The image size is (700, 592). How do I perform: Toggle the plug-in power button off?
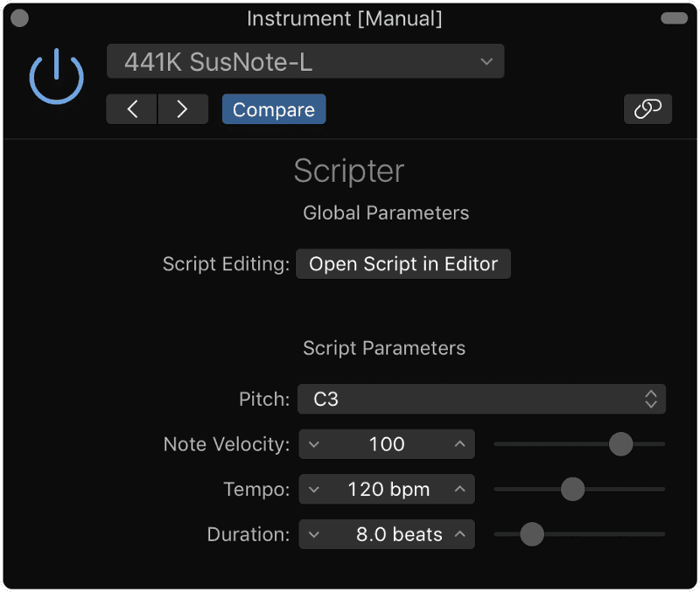click(56, 76)
